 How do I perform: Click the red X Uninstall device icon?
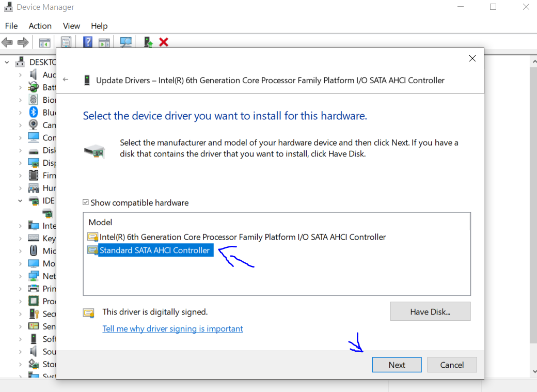pyautogui.click(x=164, y=42)
